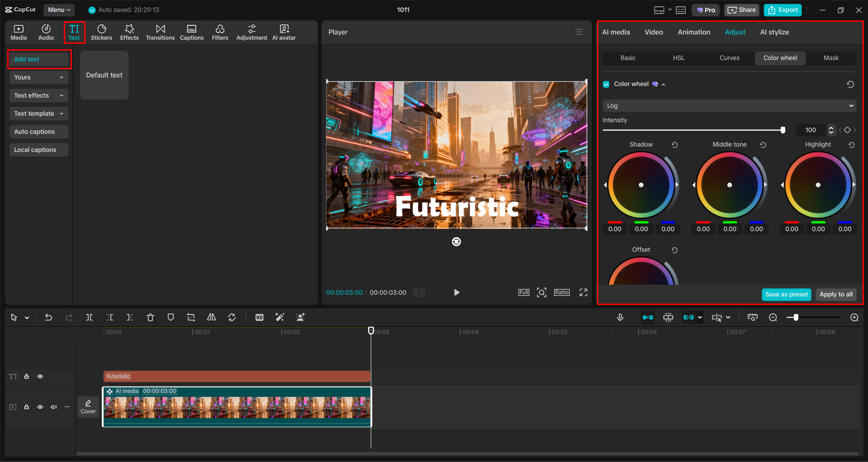868x462 pixels.
Task: Mirror the clip horizontally
Action: pyautogui.click(x=211, y=317)
